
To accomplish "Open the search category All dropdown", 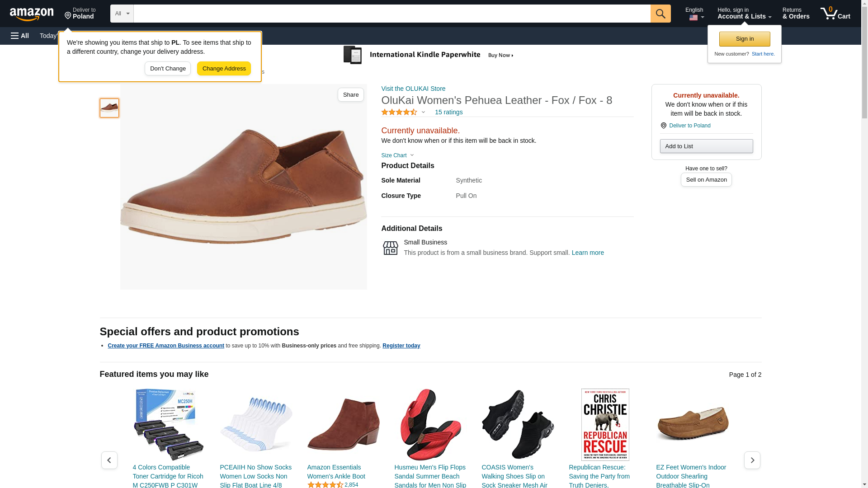I will (122, 14).
